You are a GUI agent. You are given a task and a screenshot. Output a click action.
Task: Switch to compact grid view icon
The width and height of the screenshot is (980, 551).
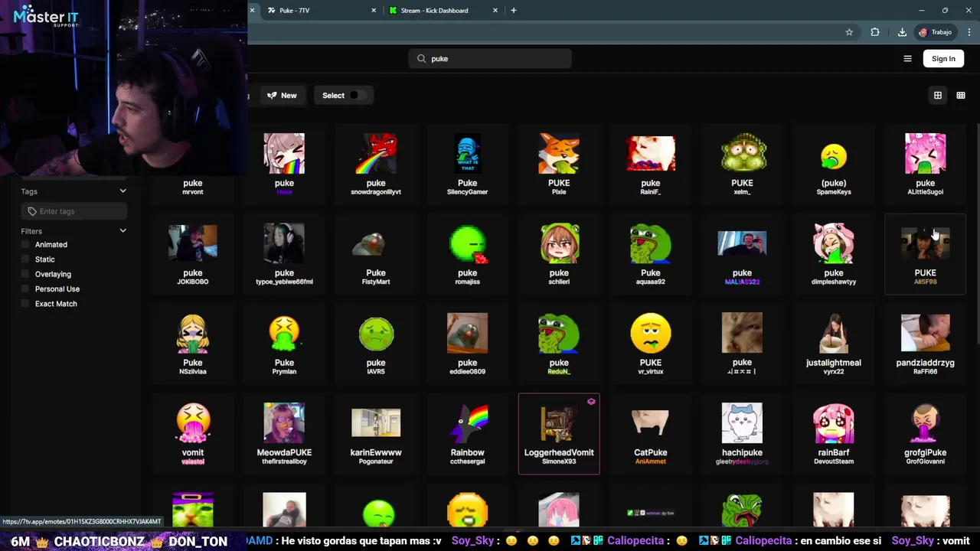(x=960, y=96)
